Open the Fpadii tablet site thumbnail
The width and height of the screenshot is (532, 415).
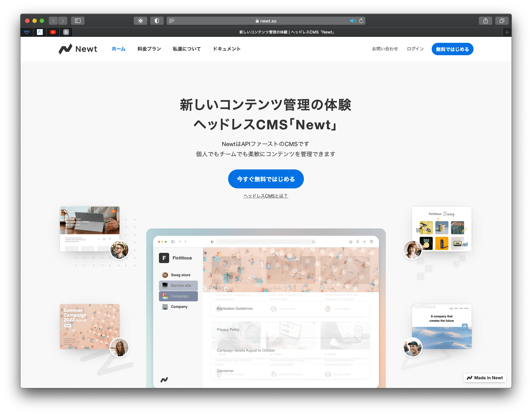[x=90, y=229]
